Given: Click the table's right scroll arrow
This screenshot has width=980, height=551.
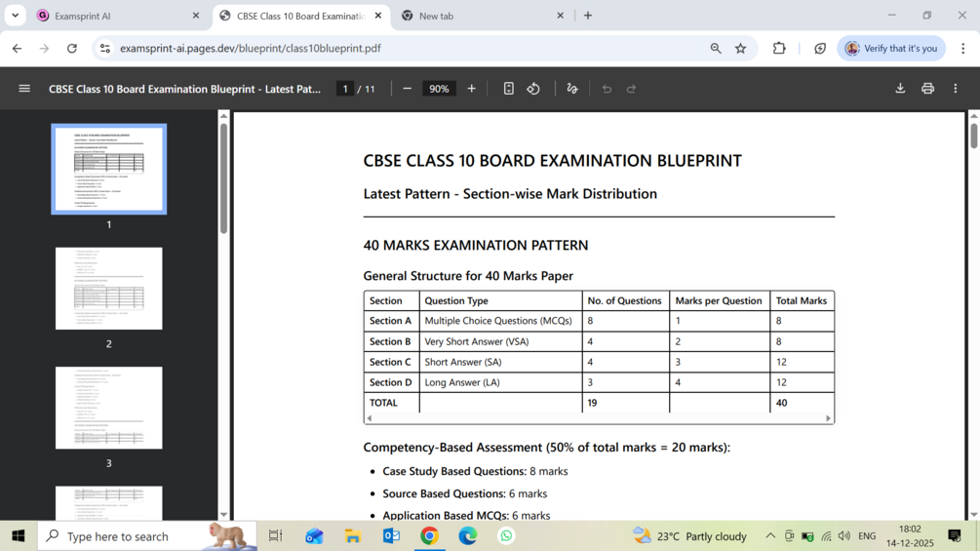Looking at the screenshot, I should pos(828,418).
